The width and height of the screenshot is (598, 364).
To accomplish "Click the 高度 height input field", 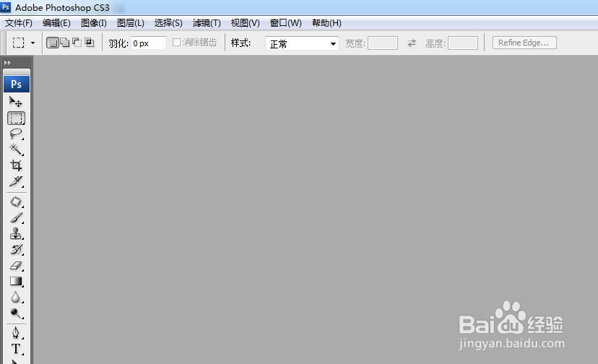I will click(x=463, y=43).
